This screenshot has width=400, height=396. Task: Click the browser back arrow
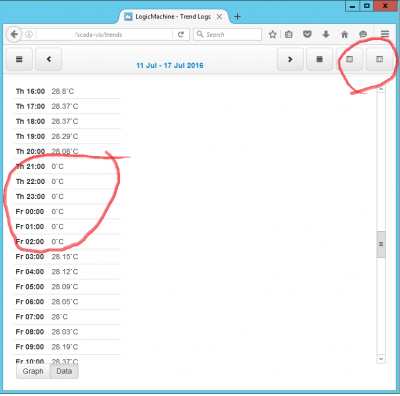14,34
